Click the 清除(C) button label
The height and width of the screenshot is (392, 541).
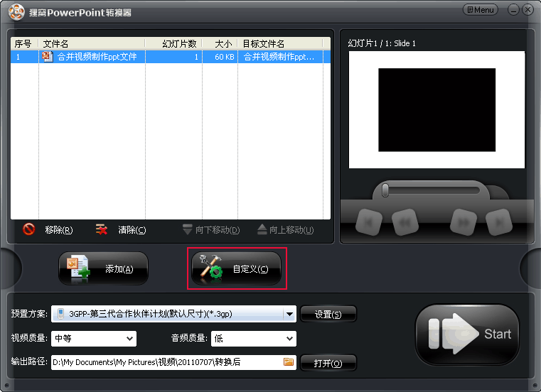(x=132, y=230)
